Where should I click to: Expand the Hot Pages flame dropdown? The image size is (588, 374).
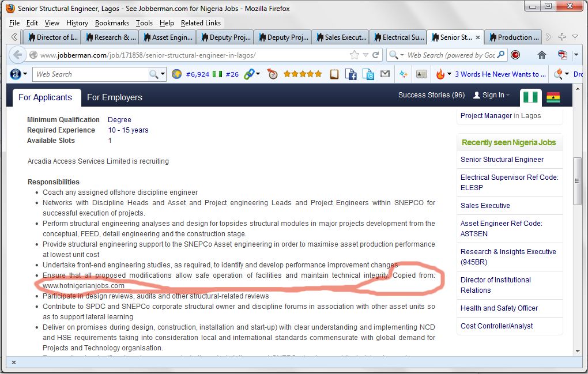449,74
